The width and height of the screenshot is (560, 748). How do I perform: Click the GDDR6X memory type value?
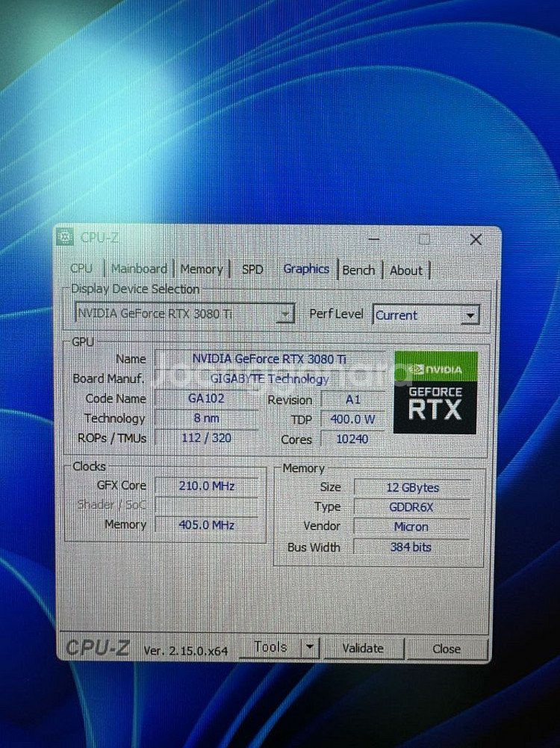(x=412, y=507)
